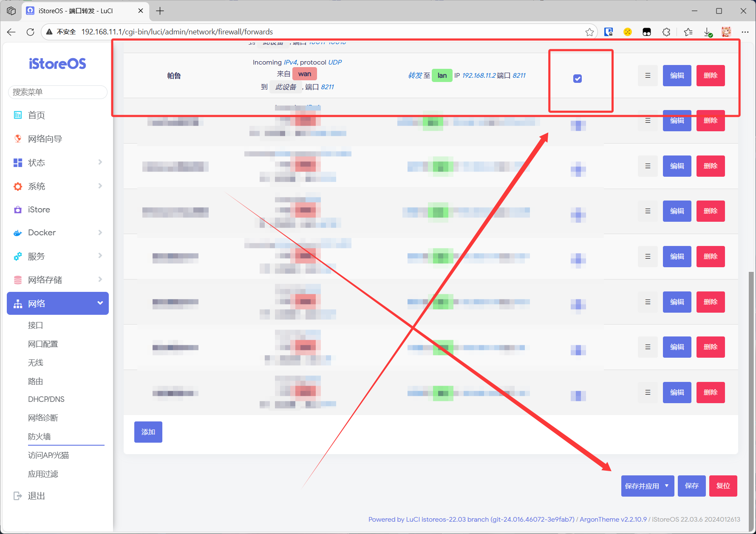Open the 防火墙 submenu item
Screen dimensions: 756x534
coord(40,437)
